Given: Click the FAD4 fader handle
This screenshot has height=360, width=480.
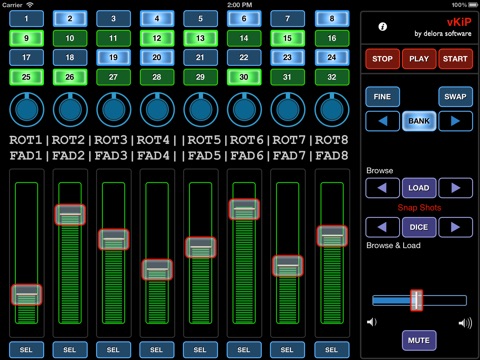Looking at the screenshot, I should pos(157,269).
